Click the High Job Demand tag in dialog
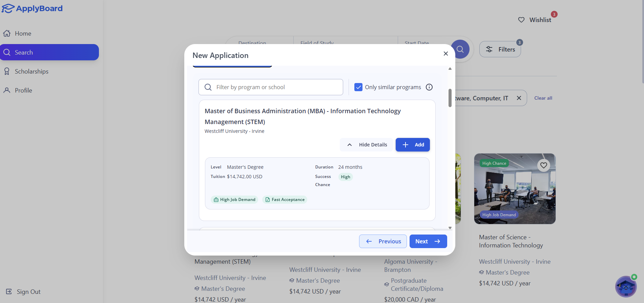Viewport: 644px width, 303px height. click(234, 200)
